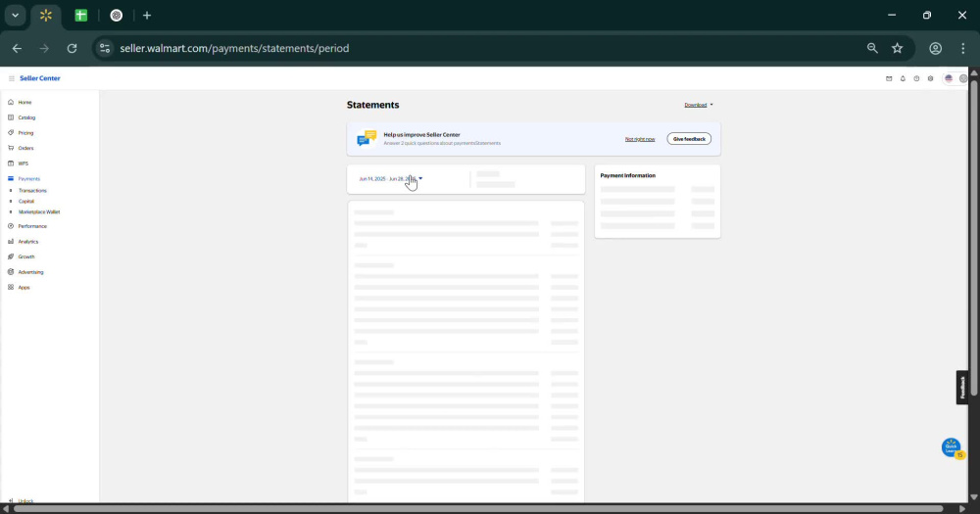Viewport: 980px width, 514px height.
Task: Open Catalog using its sidebar icon
Action: (x=11, y=117)
